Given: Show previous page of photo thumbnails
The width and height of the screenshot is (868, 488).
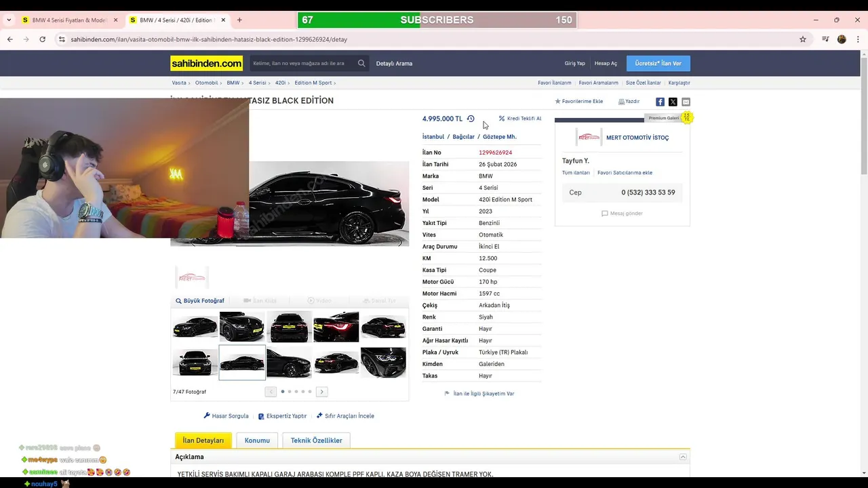Looking at the screenshot, I should pyautogui.click(x=271, y=392).
